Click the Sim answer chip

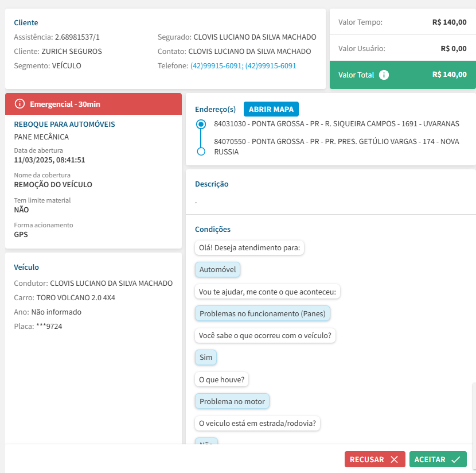206,358
